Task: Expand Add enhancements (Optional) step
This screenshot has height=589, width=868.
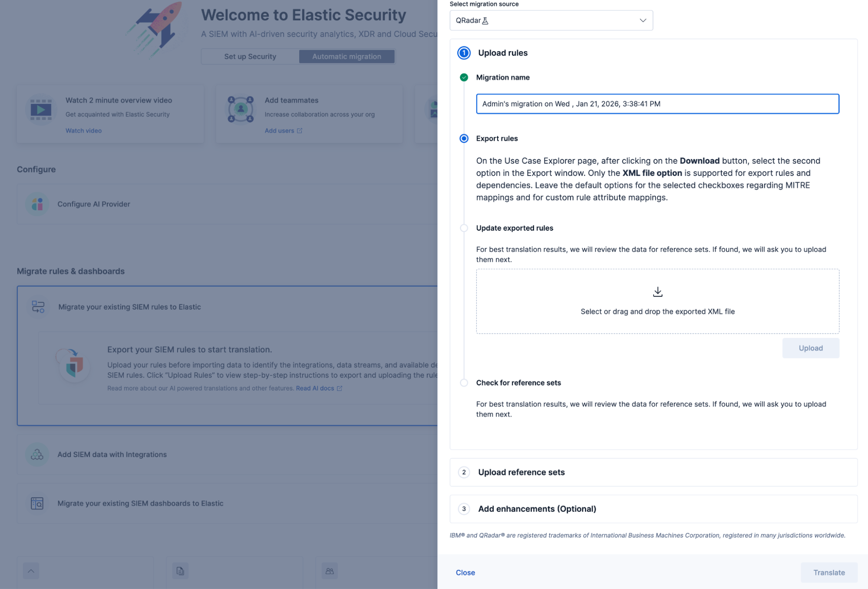Action: click(653, 509)
